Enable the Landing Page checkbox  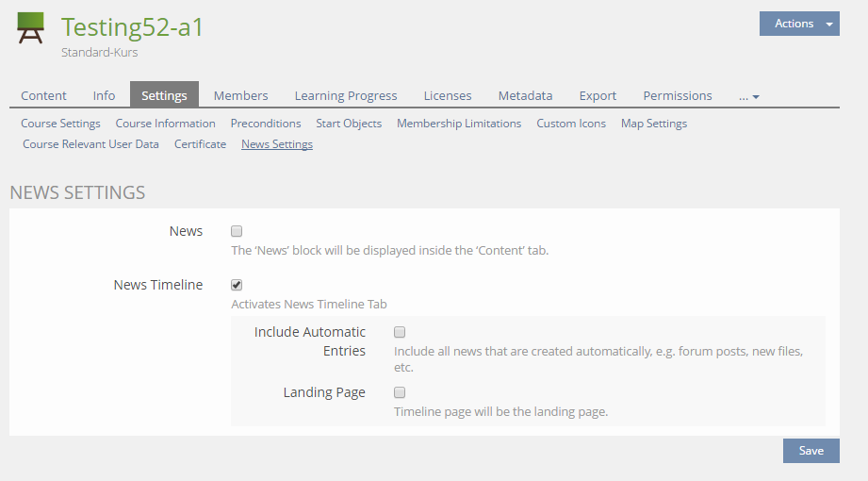click(400, 392)
